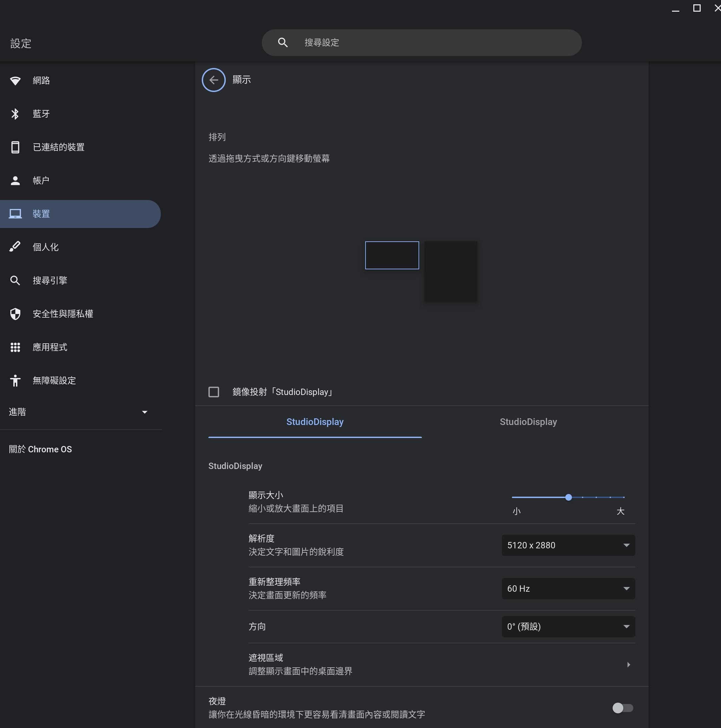Enable 鏡像投射 StudioDisplay checkbox
This screenshot has height=728, width=721.
pos(214,392)
